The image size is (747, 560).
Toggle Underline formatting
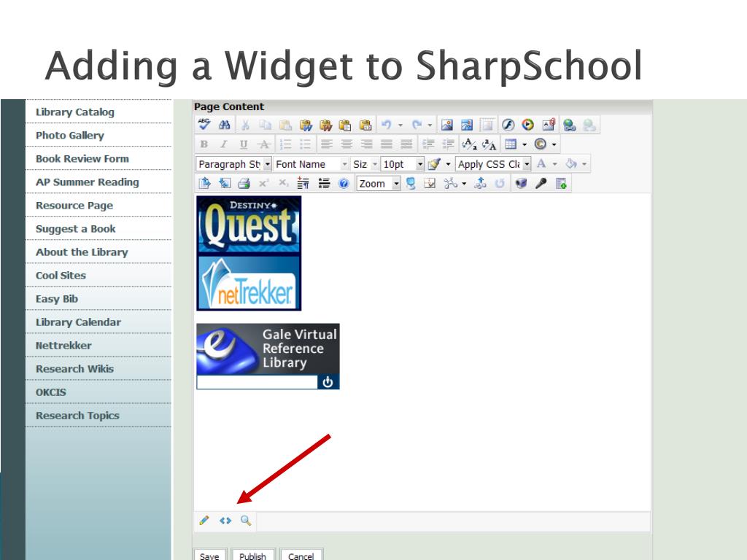244,144
